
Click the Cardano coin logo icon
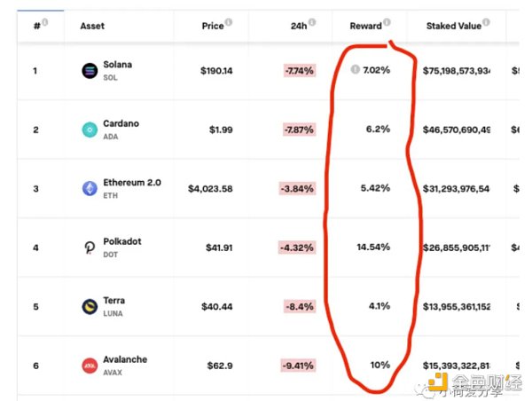[x=90, y=130]
